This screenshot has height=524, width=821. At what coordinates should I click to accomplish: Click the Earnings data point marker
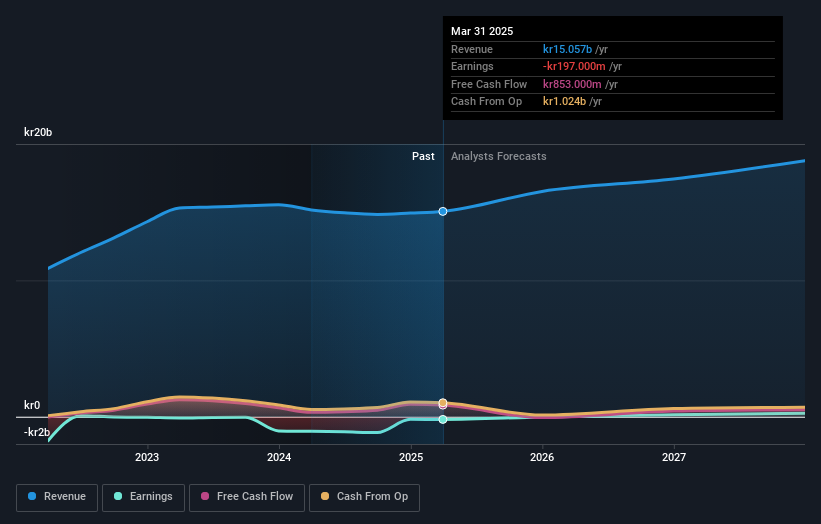443,419
